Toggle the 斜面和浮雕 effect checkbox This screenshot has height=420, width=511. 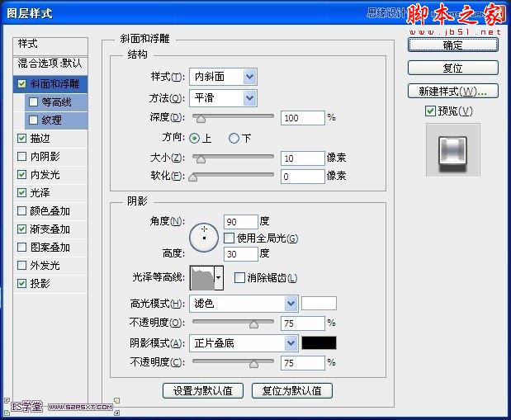tap(21, 84)
